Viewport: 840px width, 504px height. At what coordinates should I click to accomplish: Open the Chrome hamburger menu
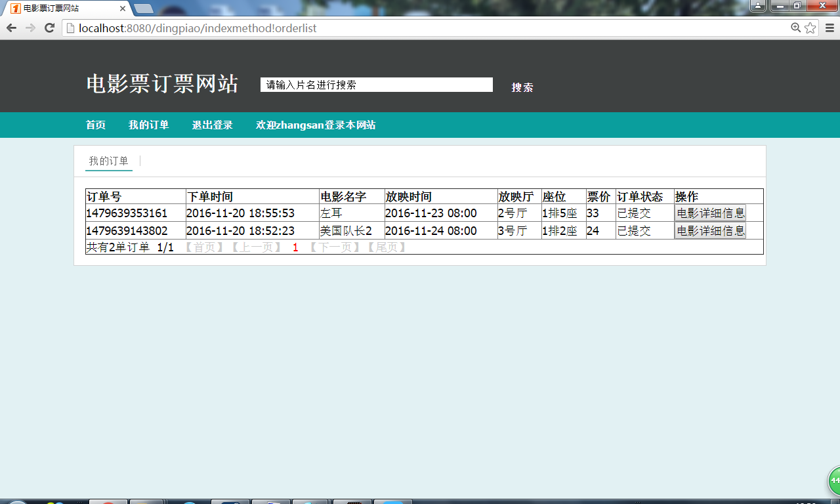click(829, 28)
